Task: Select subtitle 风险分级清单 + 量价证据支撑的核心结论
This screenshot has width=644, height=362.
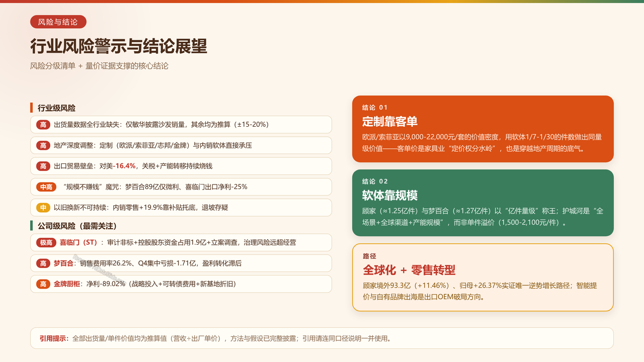Action: tap(99, 66)
